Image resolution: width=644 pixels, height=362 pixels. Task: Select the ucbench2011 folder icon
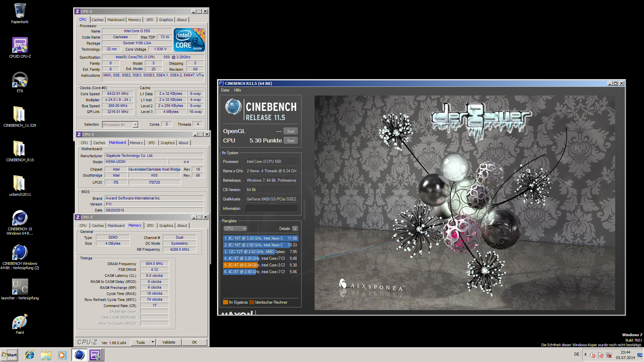20,186
